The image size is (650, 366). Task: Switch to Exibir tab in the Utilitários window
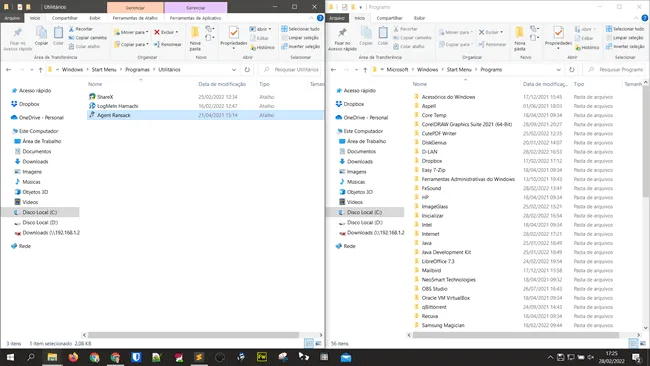pyautogui.click(x=95, y=18)
